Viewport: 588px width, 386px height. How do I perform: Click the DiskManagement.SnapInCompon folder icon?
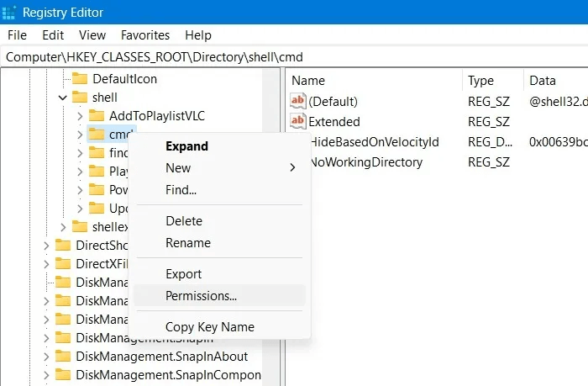click(x=63, y=374)
